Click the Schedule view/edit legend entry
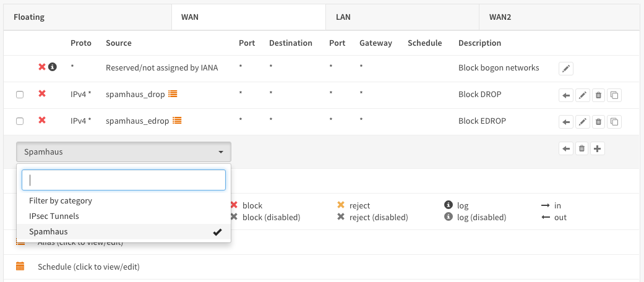The height and width of the screenshot is (282, 644). (x=88, y=267)
